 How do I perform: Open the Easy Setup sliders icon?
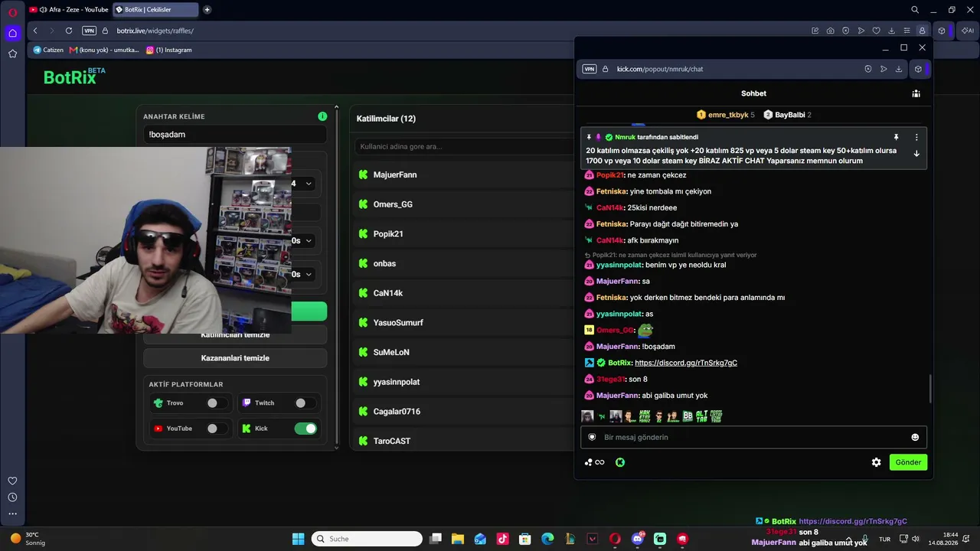click(906, 31)
